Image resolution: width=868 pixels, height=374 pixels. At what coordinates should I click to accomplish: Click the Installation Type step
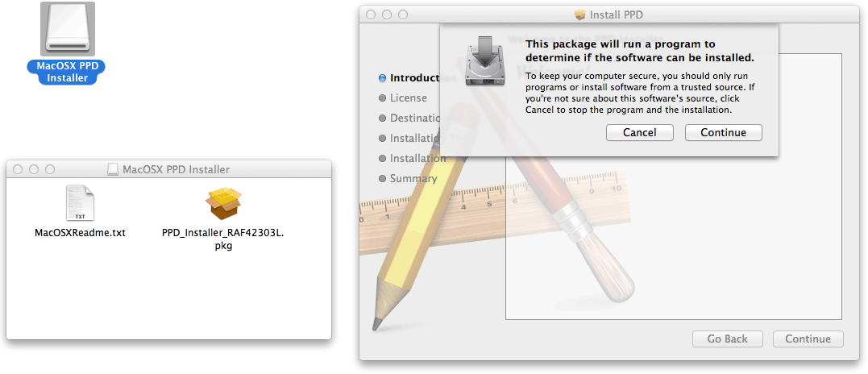[409, 139]
